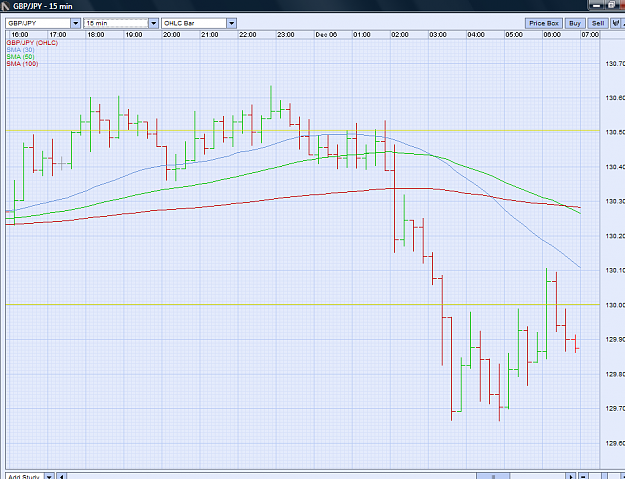
Task: Click the application icon in the title bar
Action: pyautogui.click(x=5, y=6)
